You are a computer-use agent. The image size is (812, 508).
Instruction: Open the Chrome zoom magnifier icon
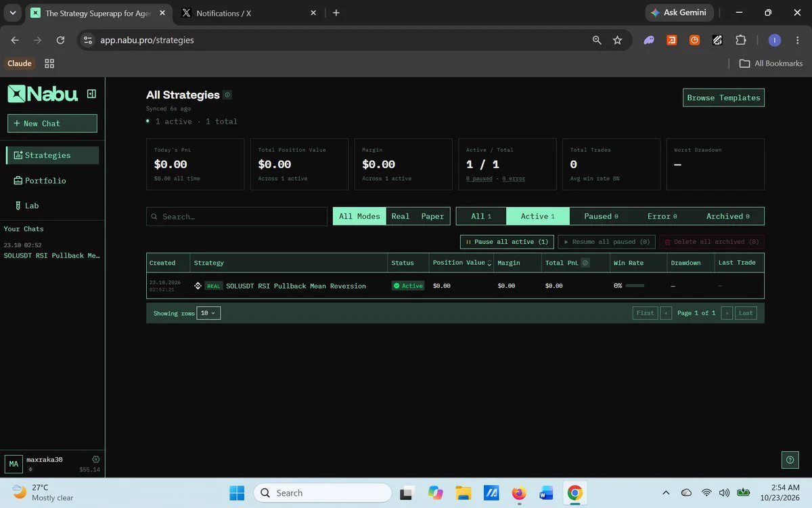pos(597,40)
